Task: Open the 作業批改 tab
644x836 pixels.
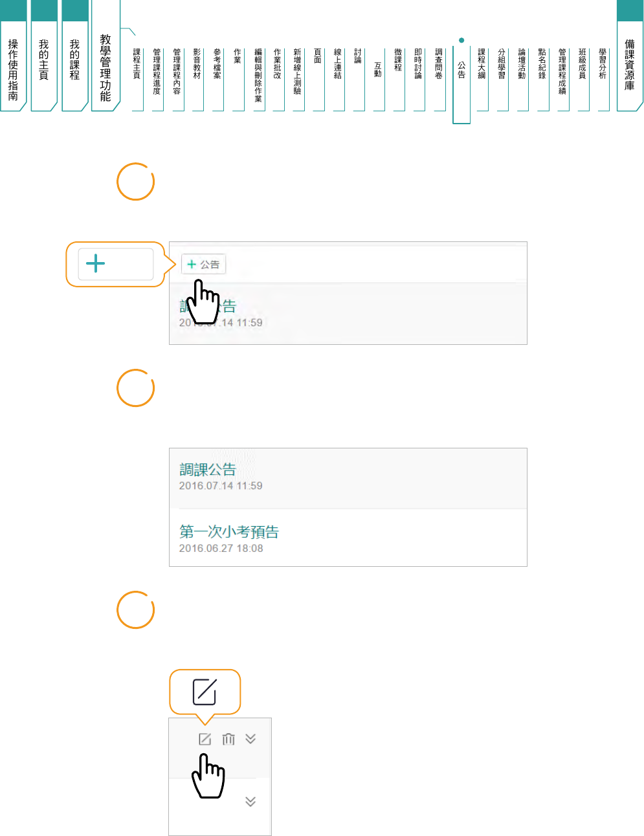Action: [277, 65]
